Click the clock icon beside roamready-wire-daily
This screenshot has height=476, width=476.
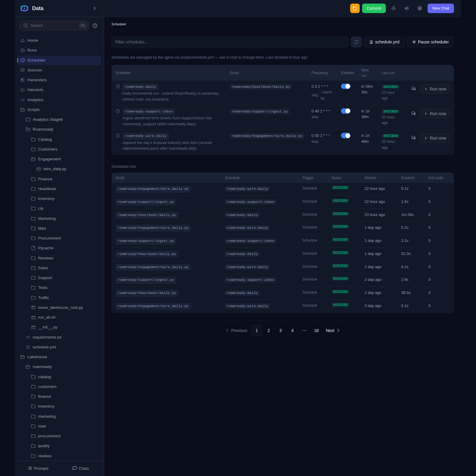pyautogui.click(x=118, y=136)
